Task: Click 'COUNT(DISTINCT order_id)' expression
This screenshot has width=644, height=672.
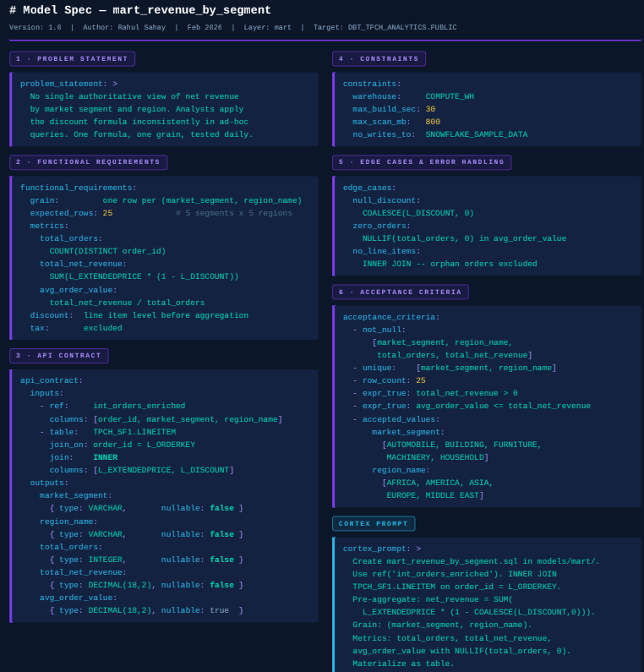Action: (x=107, y=251)
